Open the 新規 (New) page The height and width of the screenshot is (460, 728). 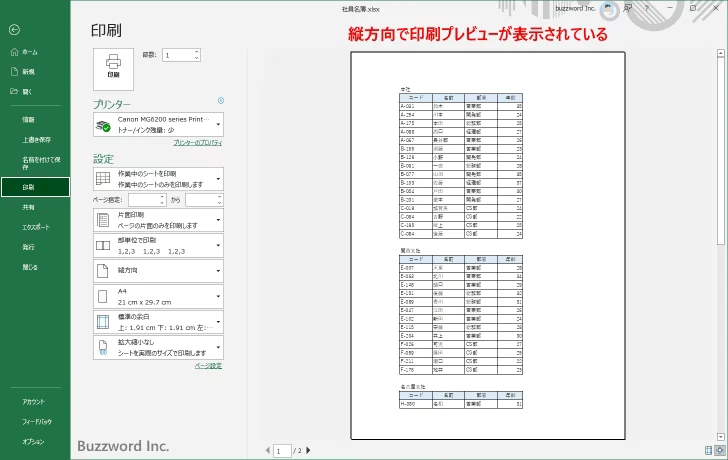(x=23, y=71)
